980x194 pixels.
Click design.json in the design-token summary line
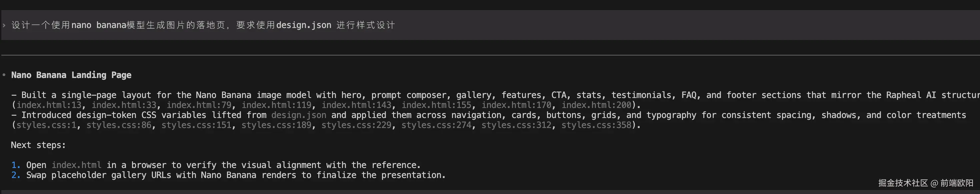point(299,115)
